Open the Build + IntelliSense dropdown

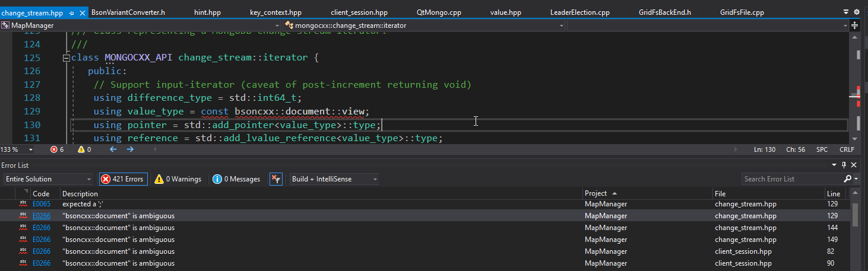click(x=334, y=179)
